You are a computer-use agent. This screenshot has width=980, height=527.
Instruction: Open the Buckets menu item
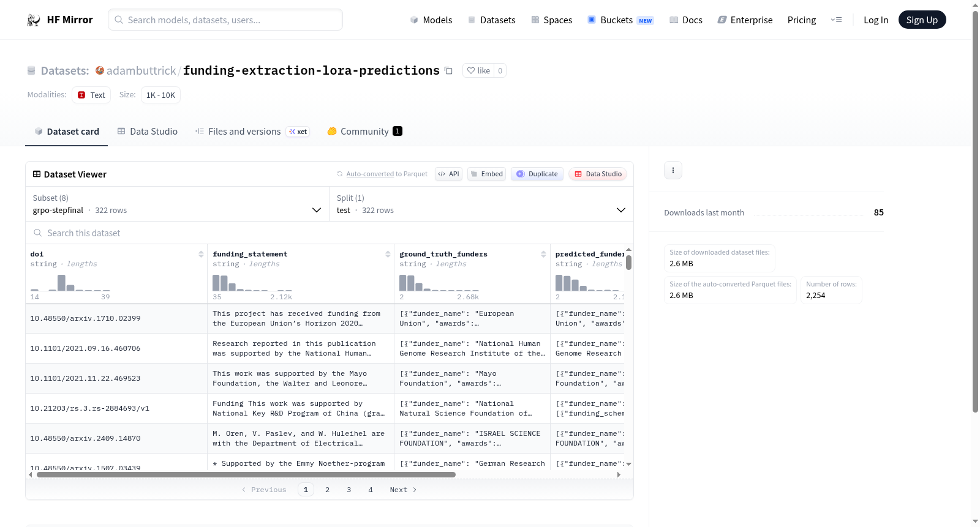point(620,20)
